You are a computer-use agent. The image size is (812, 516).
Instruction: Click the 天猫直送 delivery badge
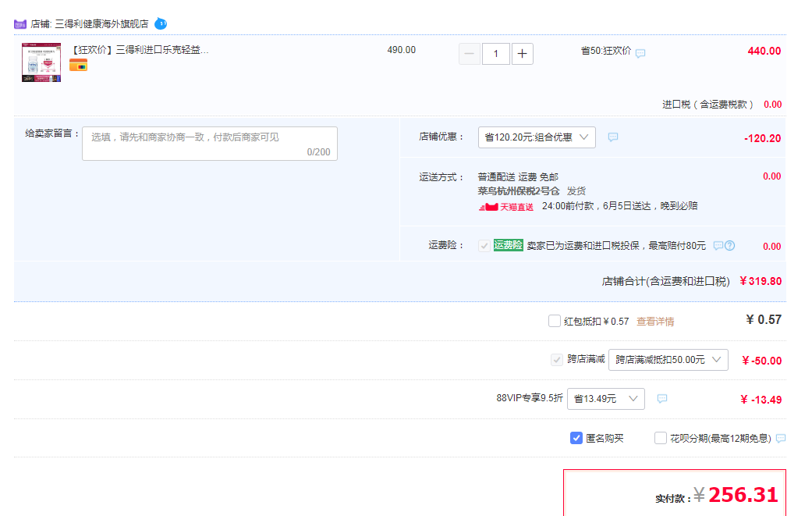506,207
